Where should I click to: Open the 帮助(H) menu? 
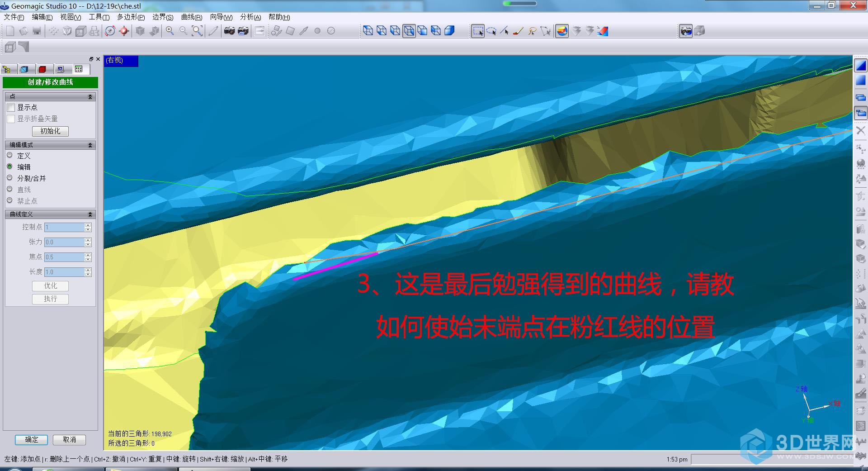279,17
